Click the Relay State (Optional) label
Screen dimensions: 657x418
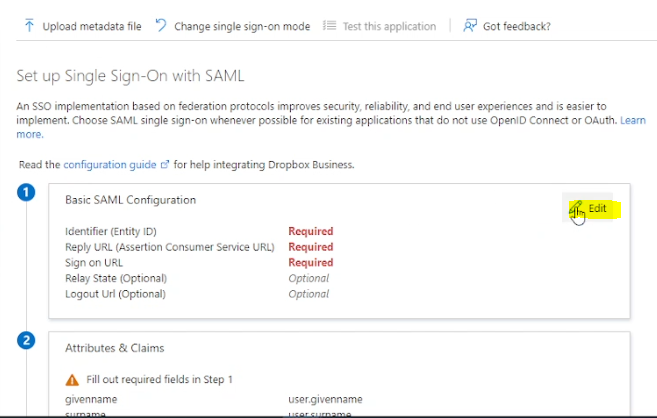click(x=115, y=278)
